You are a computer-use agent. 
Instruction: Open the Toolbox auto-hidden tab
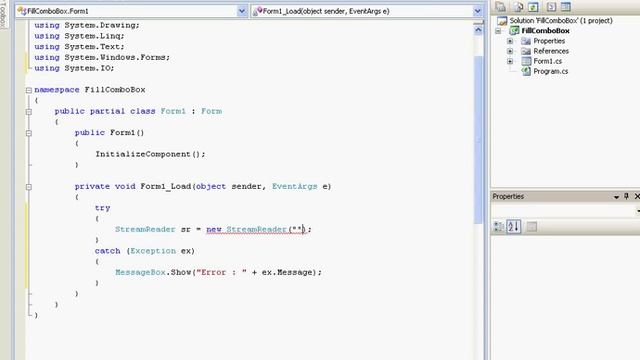pyautogui.click(x=3, y=14)
